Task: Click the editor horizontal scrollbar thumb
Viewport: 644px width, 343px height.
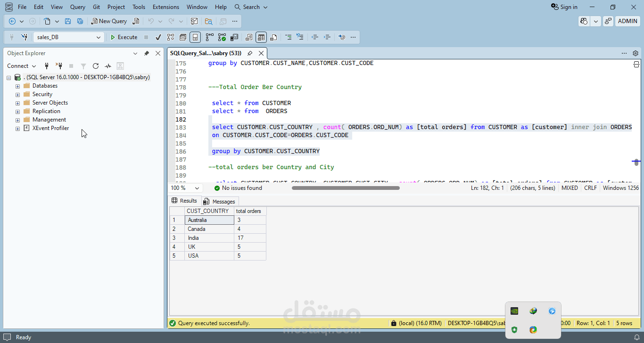Action: [x=346, y=188]
